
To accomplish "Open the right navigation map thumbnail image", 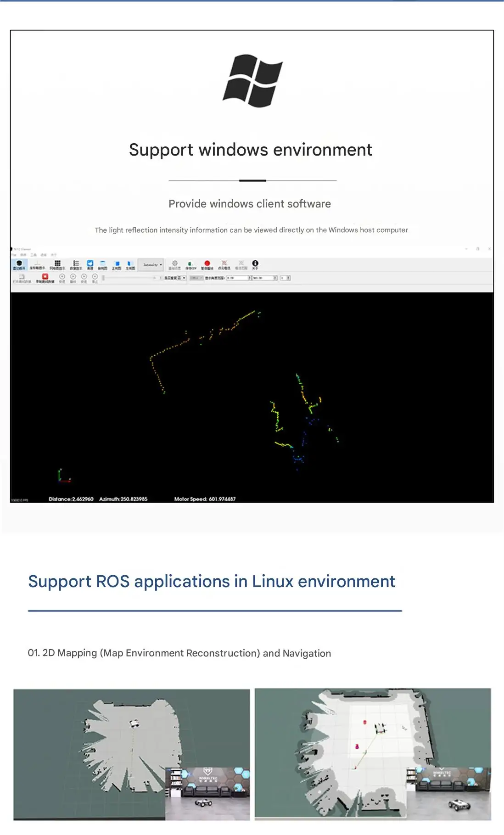I will tap(373, 754).
